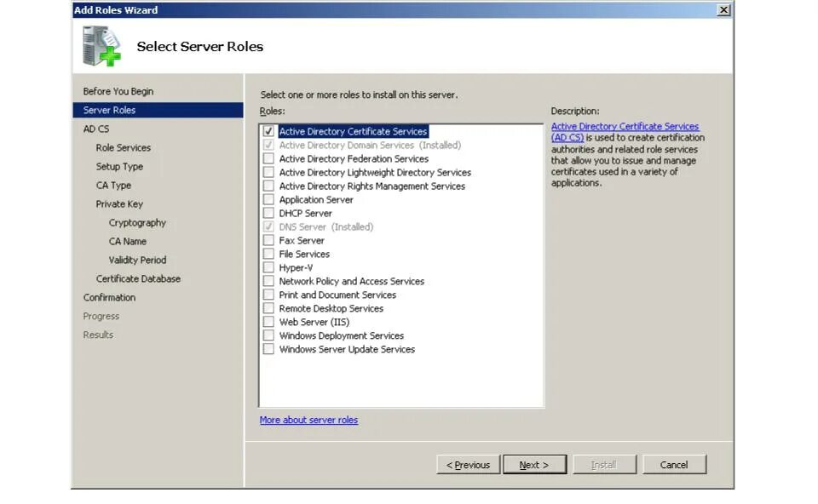818x504 pixels.
Task: Enable Remote Desktop Services checkbox
Action: (x=268, y=308)
